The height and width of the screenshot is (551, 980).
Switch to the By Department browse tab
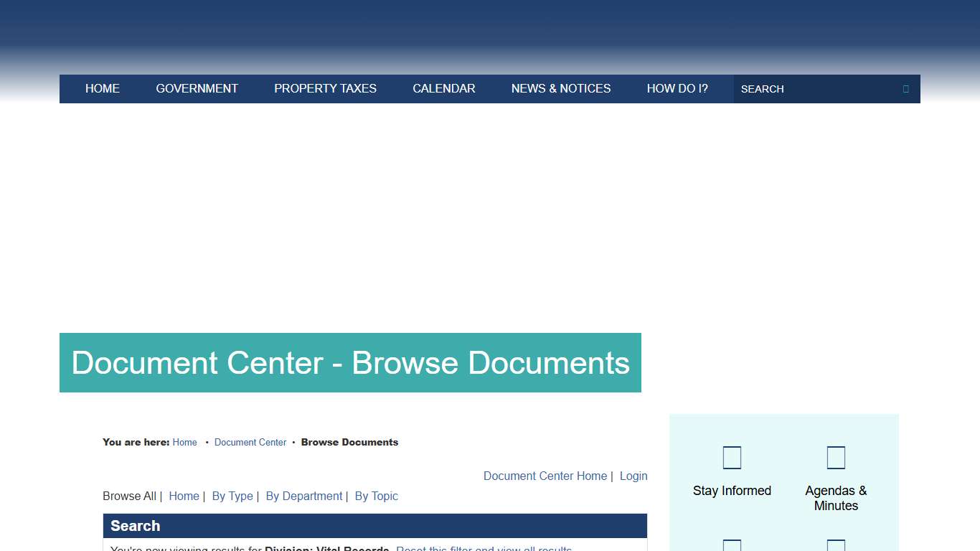click(303, 496)
